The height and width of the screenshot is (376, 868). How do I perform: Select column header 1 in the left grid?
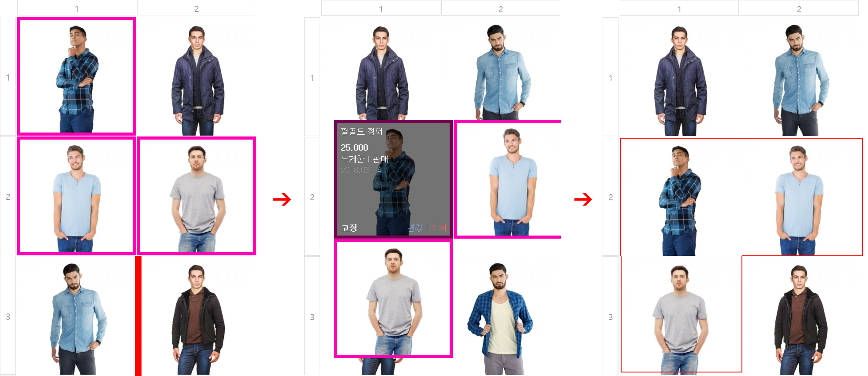[77, 8]
